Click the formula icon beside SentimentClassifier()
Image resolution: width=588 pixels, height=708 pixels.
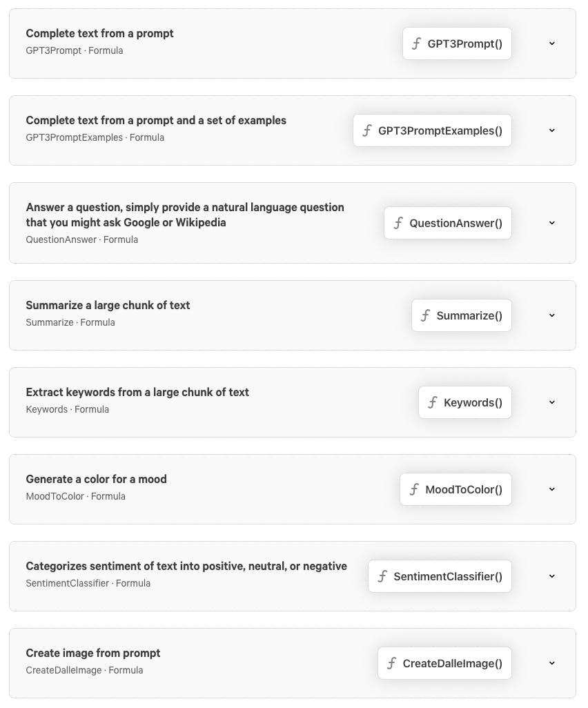coord(382,576)
